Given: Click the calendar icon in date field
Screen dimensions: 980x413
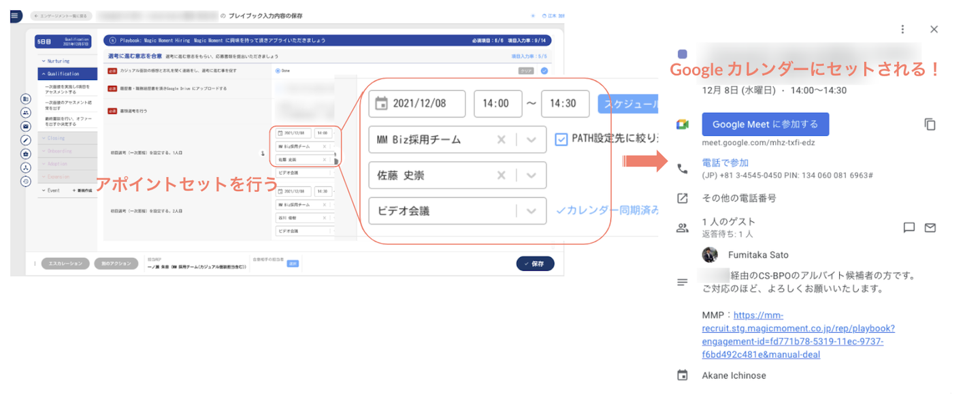Looking at the screenshot, I should 382,103.
